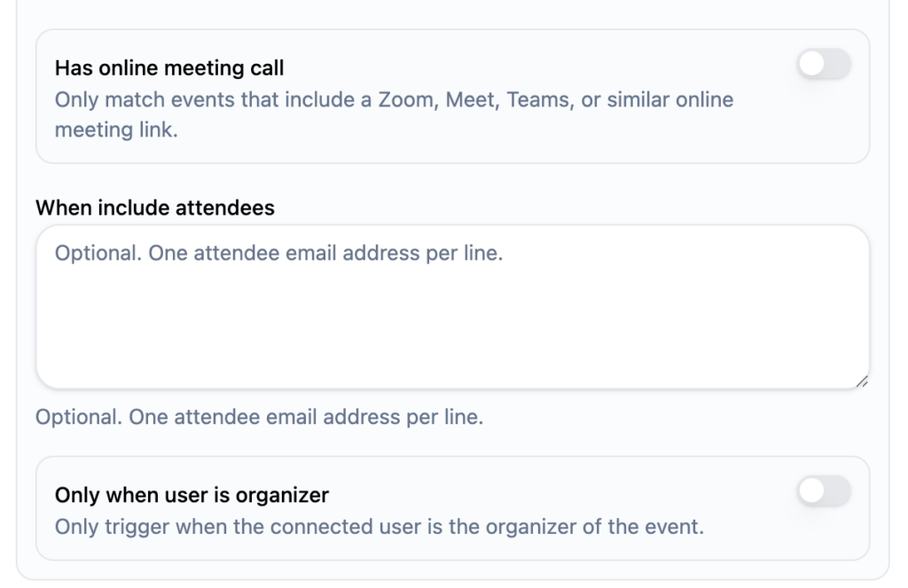The image size is (908, 588).
Task: Enable the Has online meeting call toggle
Action: coord(824,65)
